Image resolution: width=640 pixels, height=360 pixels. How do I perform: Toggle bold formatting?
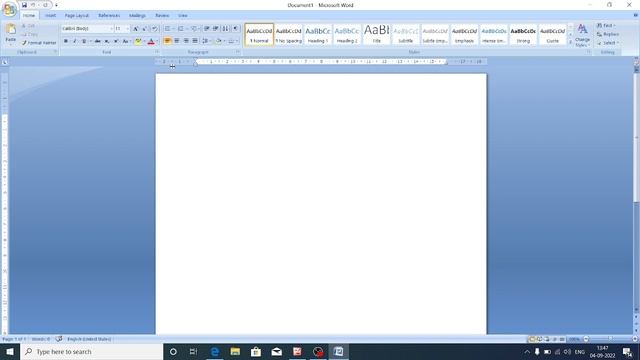(66, 41)
